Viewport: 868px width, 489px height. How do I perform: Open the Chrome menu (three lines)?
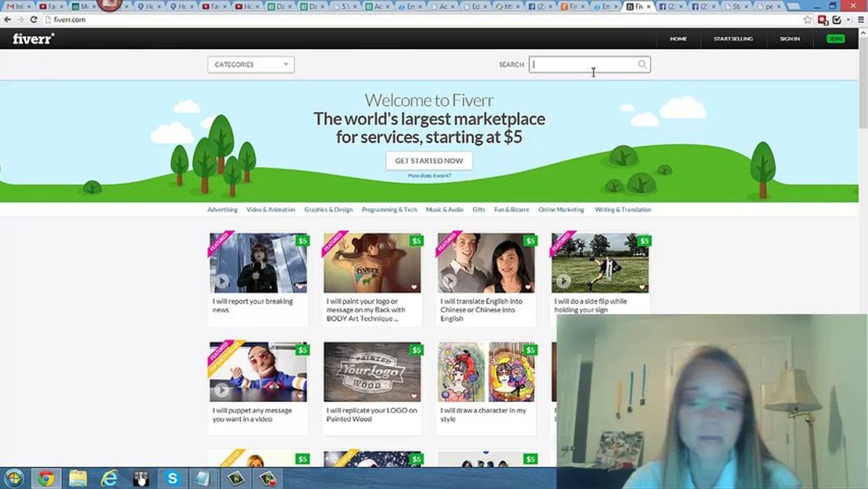pos(861,20)
